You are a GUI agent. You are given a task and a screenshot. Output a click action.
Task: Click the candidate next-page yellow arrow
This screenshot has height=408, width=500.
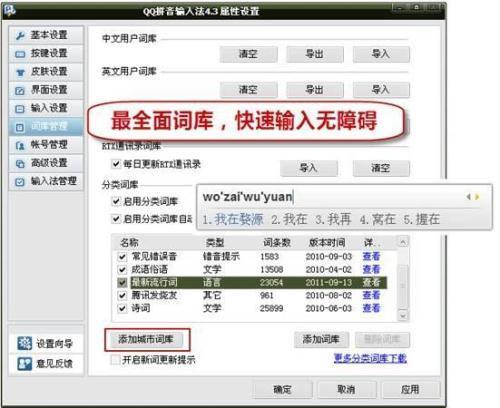pyautogui.click(x=477, y=197)
